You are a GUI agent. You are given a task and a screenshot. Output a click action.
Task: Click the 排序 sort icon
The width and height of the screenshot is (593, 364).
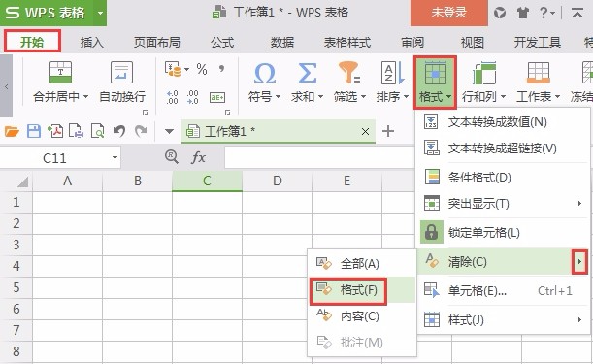[x=392, y=73]
